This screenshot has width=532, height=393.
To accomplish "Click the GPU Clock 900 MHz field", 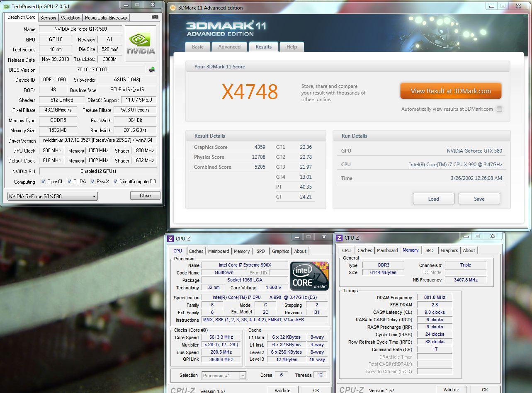I will point(51,150).
